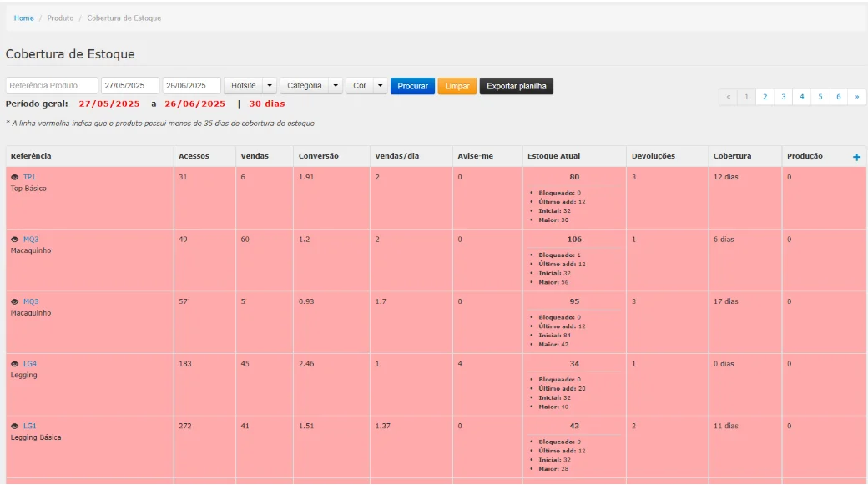
Task: Go to Home in breadcrumb
Action: coord(24,18)
